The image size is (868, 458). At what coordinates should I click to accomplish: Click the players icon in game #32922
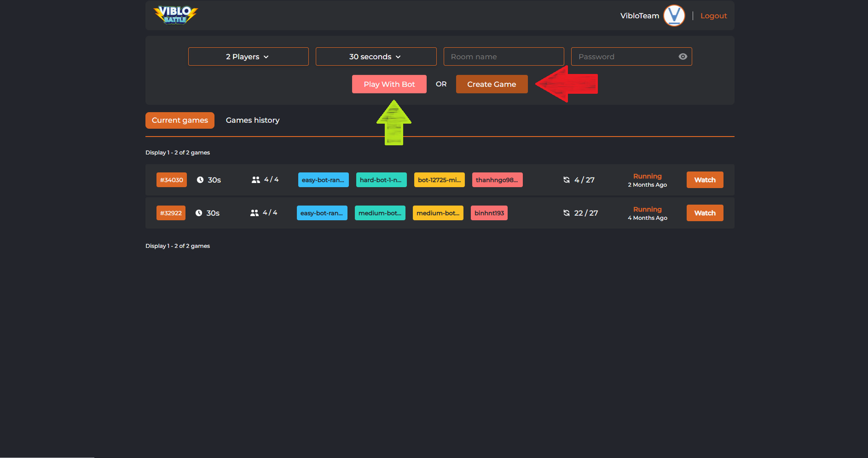[x=255, y=213]
